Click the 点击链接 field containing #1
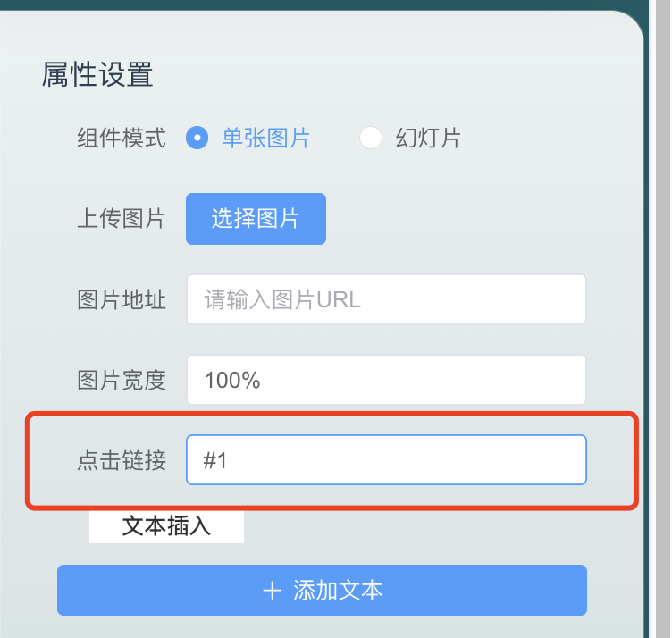 click(x=386, y=460)
